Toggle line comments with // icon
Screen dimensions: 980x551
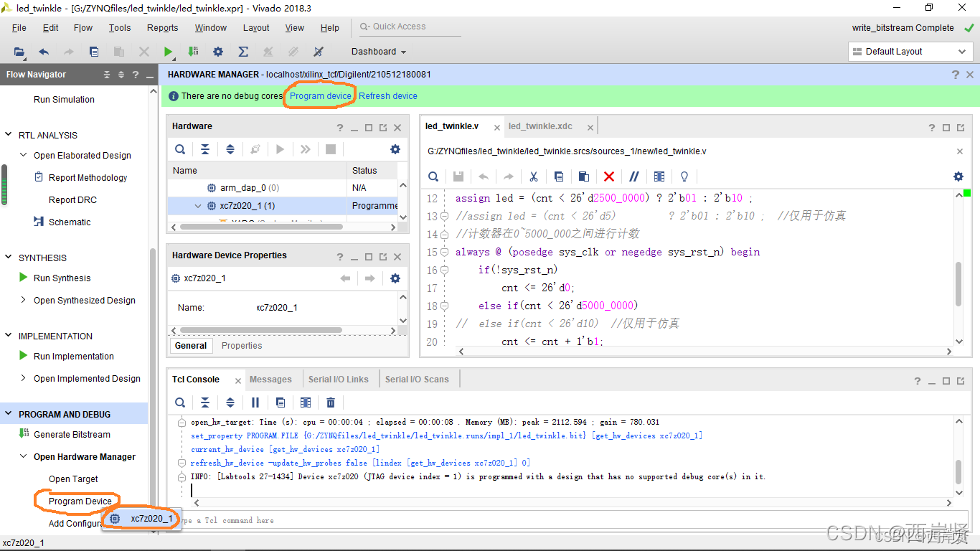tap(634, 176)
